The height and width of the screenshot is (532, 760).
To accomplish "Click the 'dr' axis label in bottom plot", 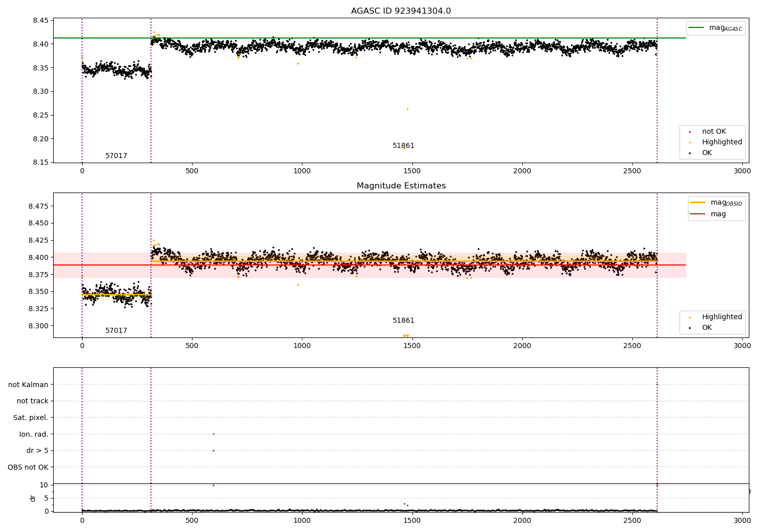I will tap(33, 499).
